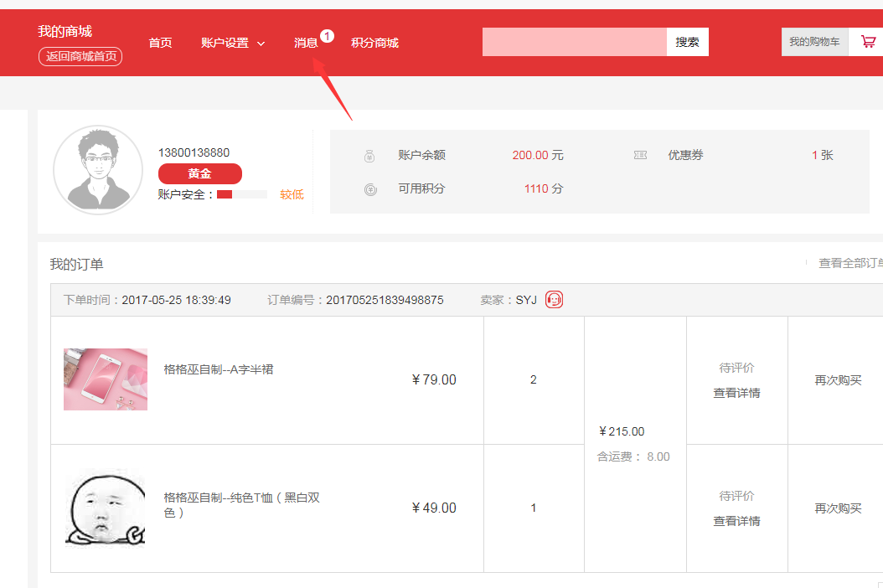The width and height of the screenshot is (883, 588).
Task: Click the available points coin icon
Action: (x=370, y=189)
